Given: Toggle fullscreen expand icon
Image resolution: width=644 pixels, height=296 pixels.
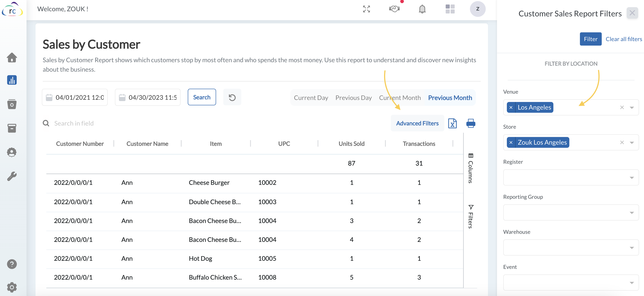Looking at the screenshot, I should 366,9.
